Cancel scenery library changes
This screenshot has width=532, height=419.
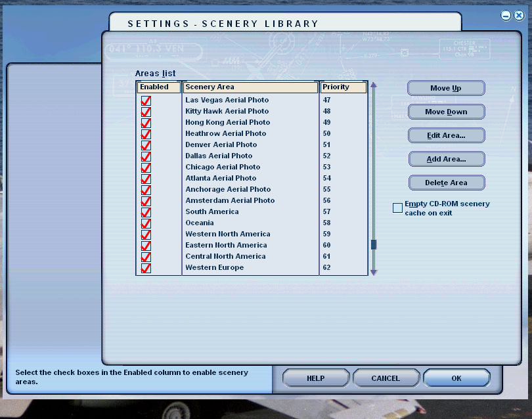click(386, 378)
